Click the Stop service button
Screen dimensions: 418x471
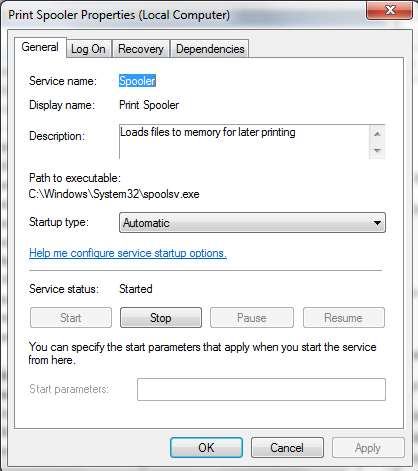pos(161,318)
